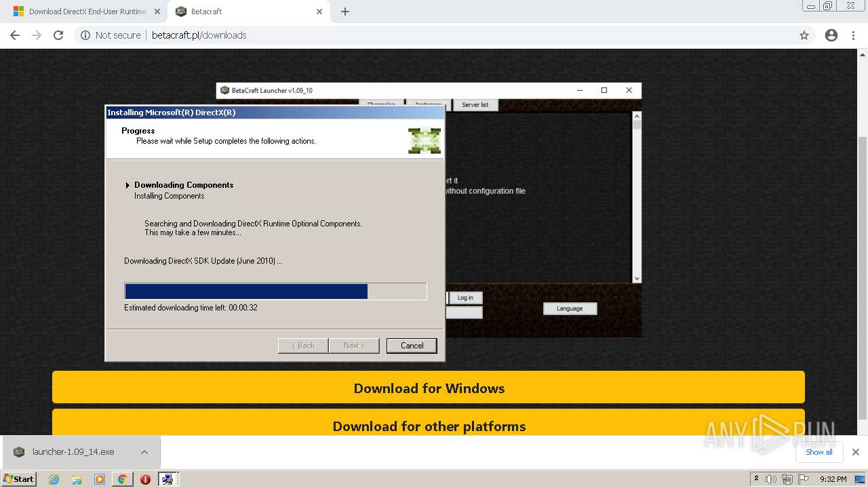This screenshot has height=488, width=868.
Task: Close the Betacraft browser tab
Action: (x=319, y=12)
